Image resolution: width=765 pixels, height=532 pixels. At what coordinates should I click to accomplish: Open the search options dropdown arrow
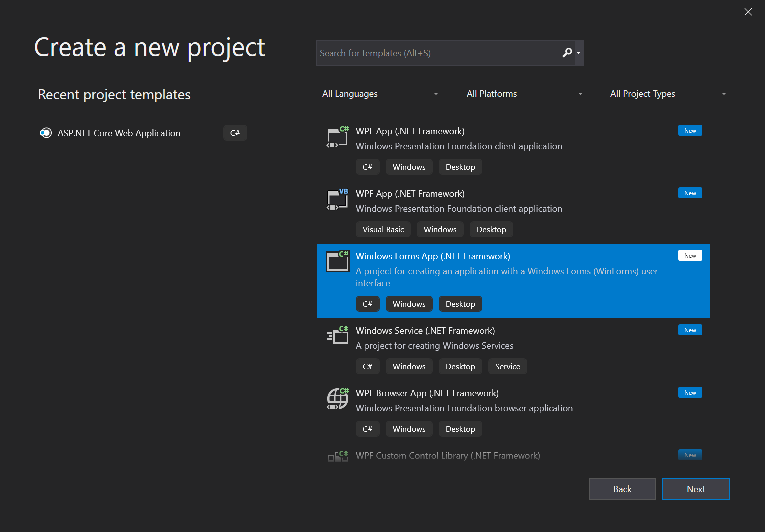tap(579, 53)
